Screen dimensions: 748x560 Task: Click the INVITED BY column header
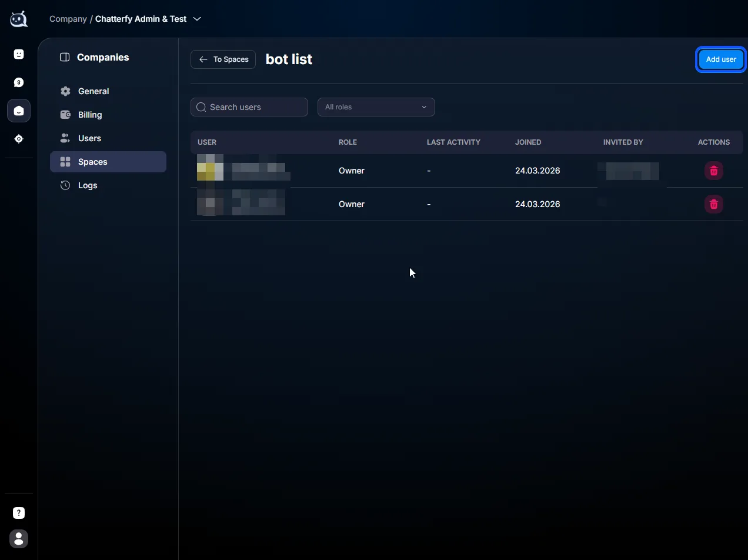[x=623, y=142]
